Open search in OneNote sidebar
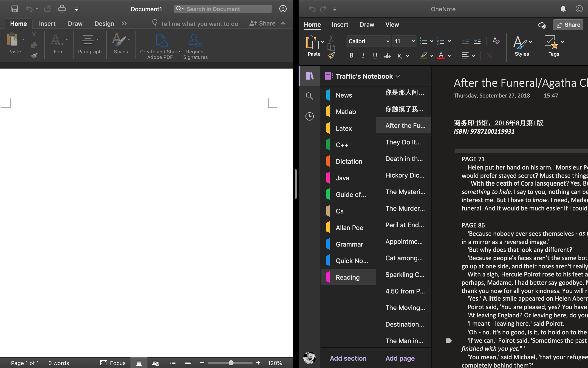 click(309, 96)
